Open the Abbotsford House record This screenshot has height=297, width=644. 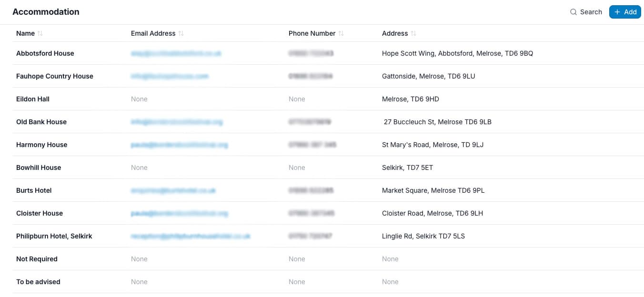pos(45,53)
